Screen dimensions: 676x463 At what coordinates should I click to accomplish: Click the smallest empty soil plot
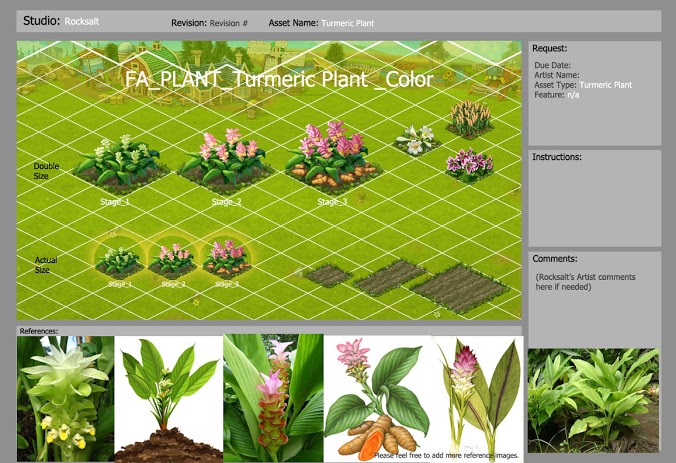click(x=326, y=273)
